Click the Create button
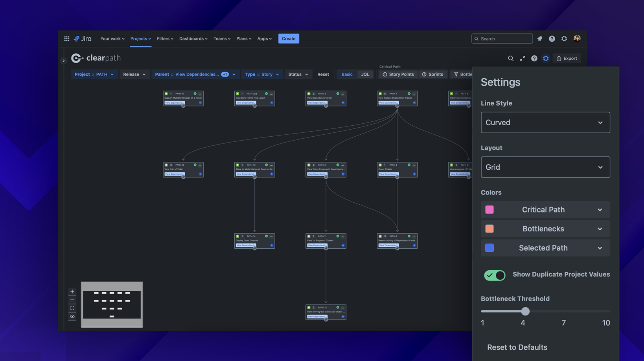644x361 pixels. point(289,38)
